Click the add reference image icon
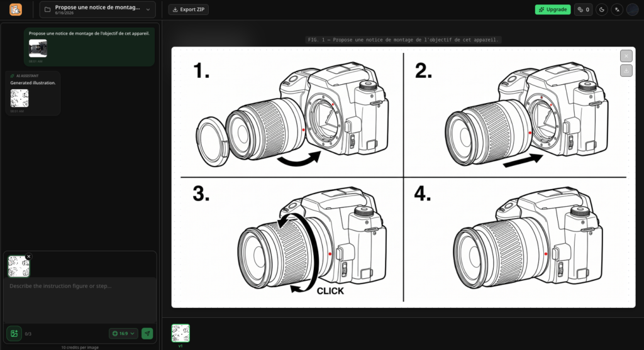Viewport: 644px width, 350px height. click(14, 334)
